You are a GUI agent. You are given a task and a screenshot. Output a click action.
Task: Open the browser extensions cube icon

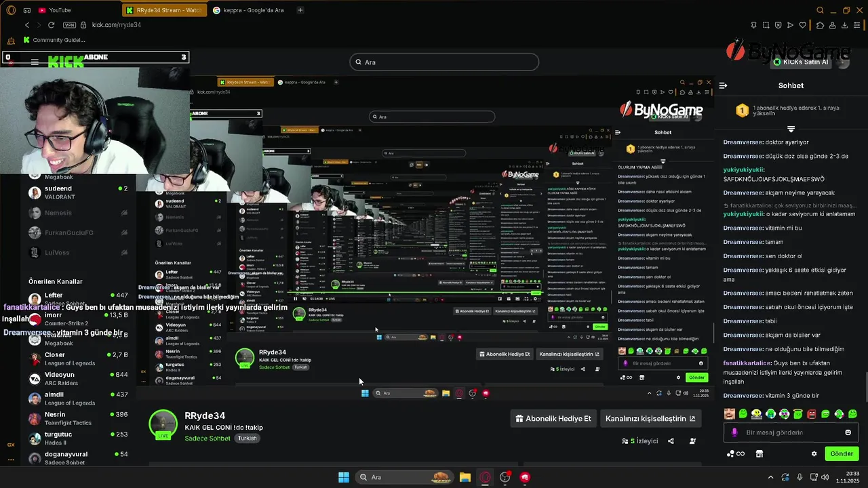821,25
